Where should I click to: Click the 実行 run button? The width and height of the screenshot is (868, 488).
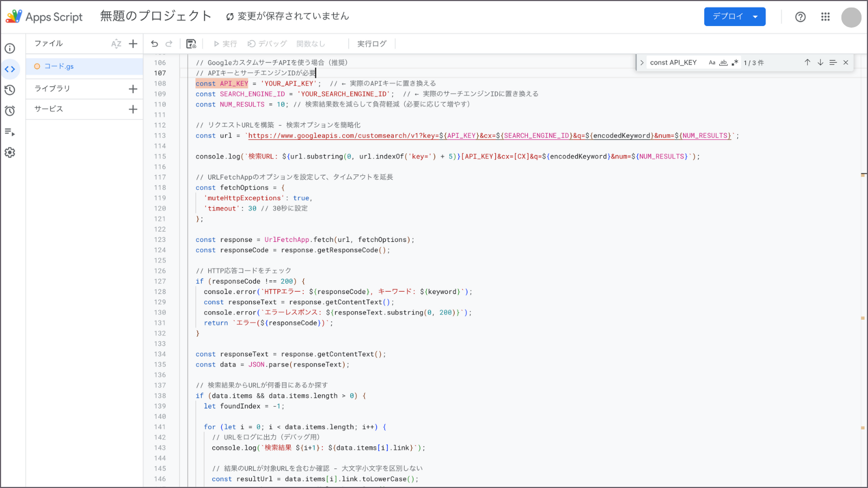pos(225,44)
